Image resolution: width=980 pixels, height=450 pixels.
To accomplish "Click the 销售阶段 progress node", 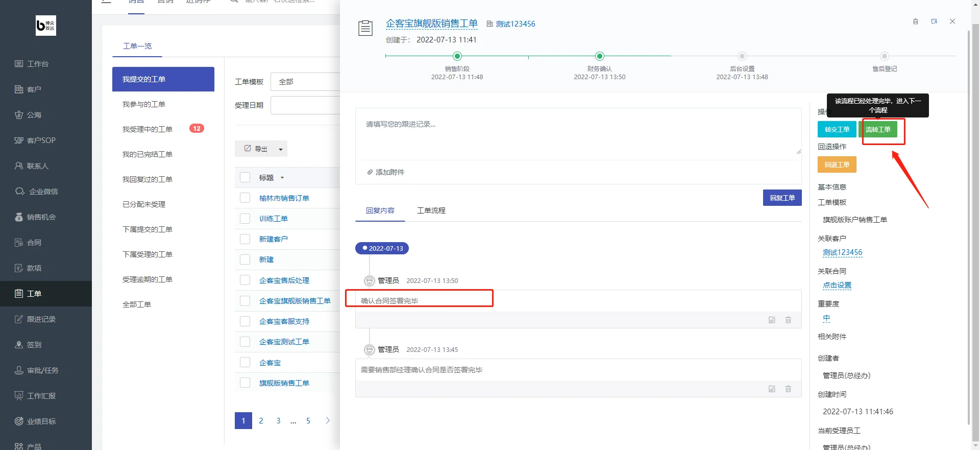I will tap(457, 56).
